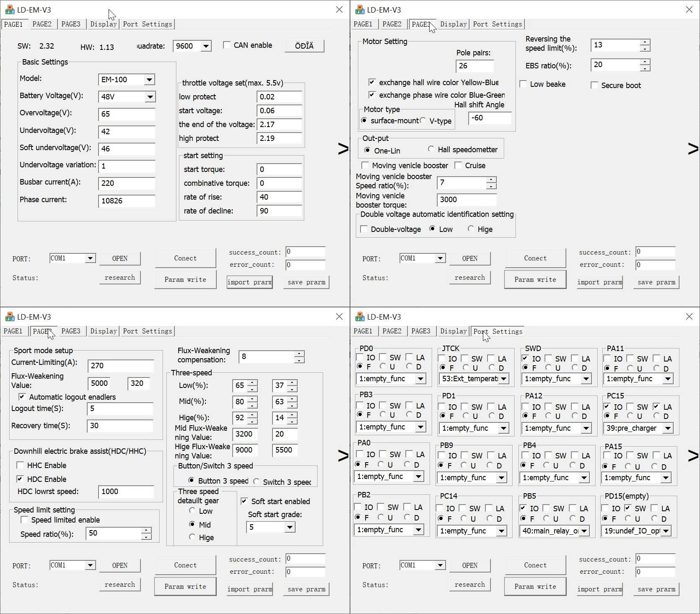Switch to PAGE2 tab in Basic Settings window
This screenshot has width=700, height=614.
(x=42, y=24)
